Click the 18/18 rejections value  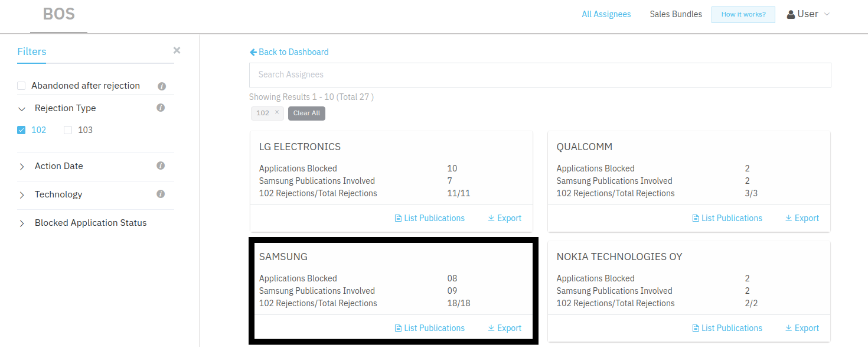(x=459, y=303)
